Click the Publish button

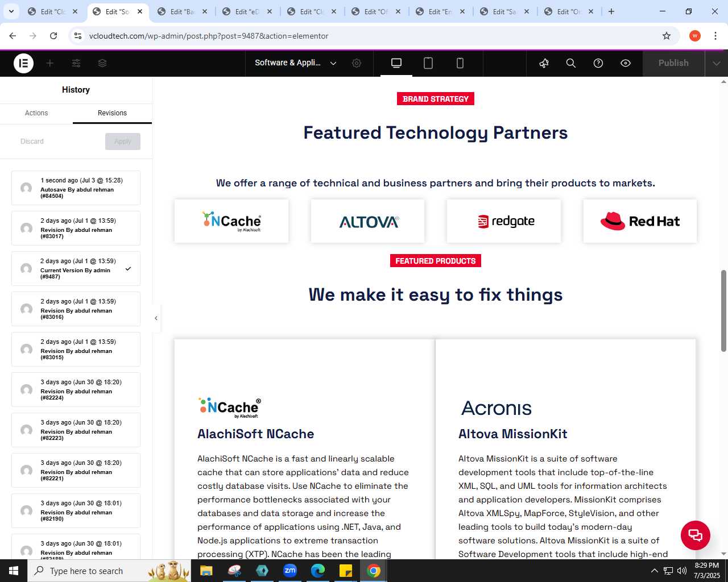pos(673,63)
